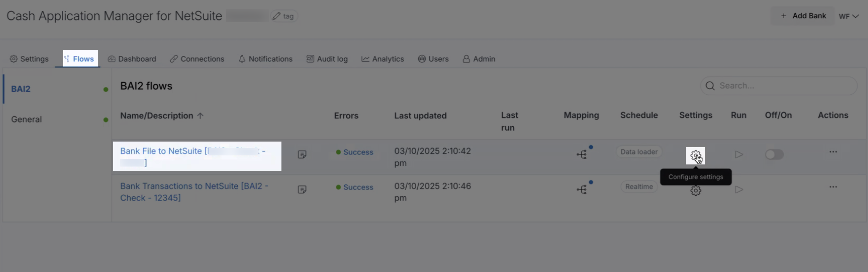The height and width of the screenshot is (272, 868).
Task: Run the Bank Transactions to NetSuite flow
Action: coord(739,189)
